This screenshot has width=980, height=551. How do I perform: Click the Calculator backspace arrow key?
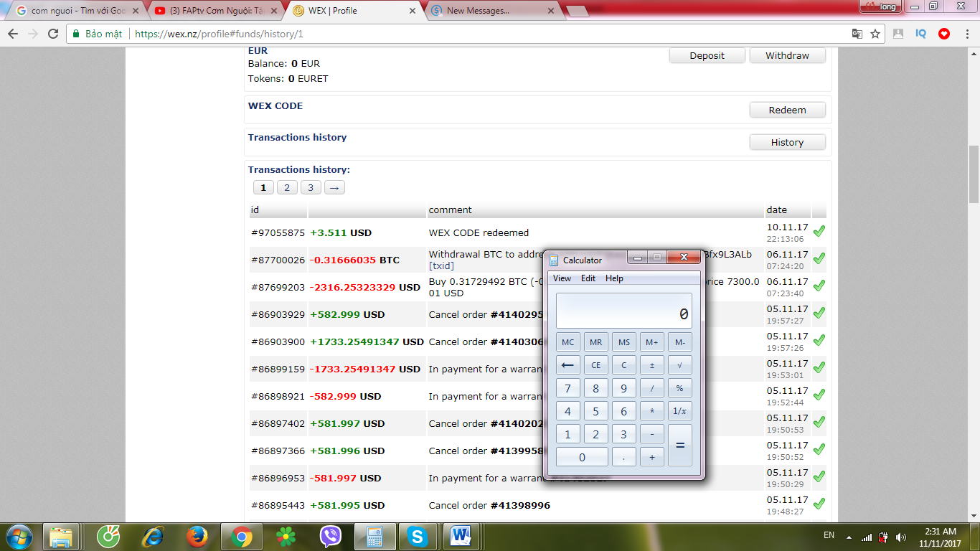(x=568, y=365)
